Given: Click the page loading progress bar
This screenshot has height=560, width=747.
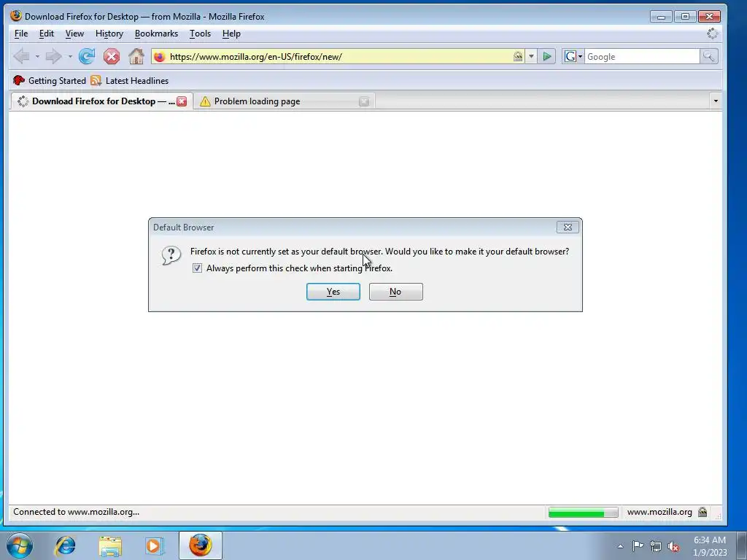Looking at the screenshot, I should click(583, 513).
